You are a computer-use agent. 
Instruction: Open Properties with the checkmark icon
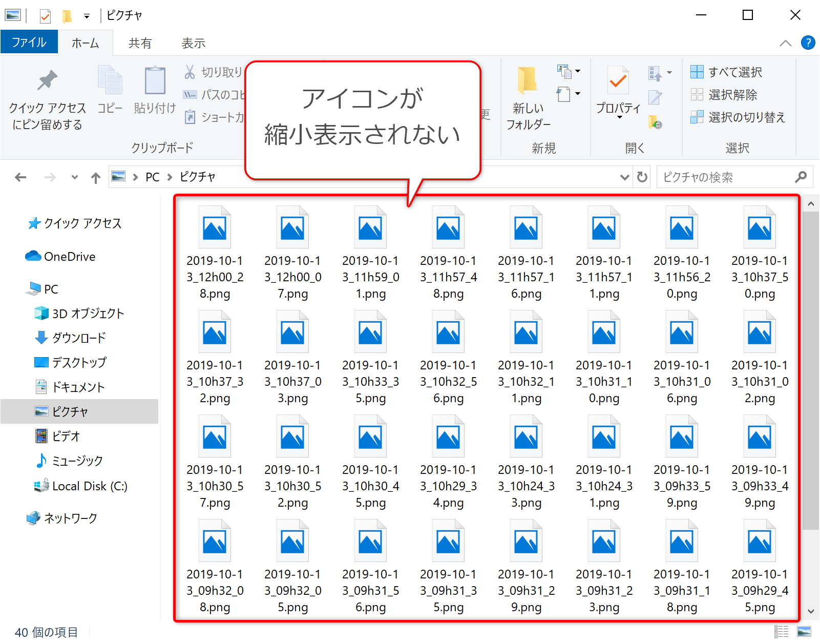pyautogui.click(x=618, y=81)
